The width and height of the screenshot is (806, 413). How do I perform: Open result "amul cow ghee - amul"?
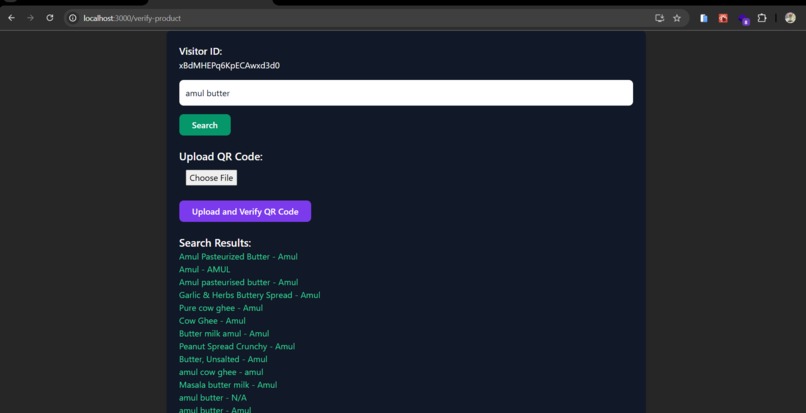pyautogui.click(x=221, y=372)
